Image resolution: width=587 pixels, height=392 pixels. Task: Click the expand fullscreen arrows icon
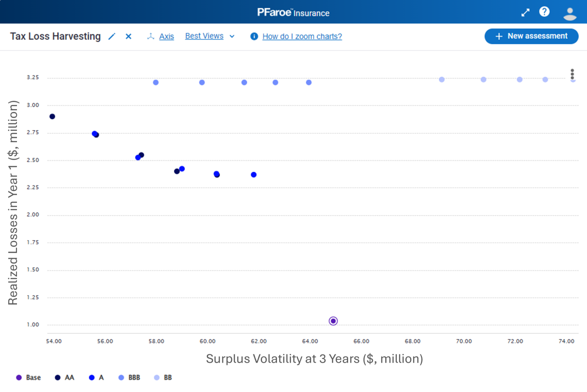coord(526,12)
